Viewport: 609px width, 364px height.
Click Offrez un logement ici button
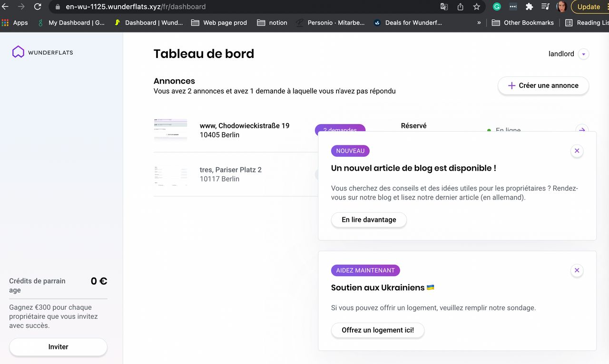pyautogui.click(x=378, y=330)
